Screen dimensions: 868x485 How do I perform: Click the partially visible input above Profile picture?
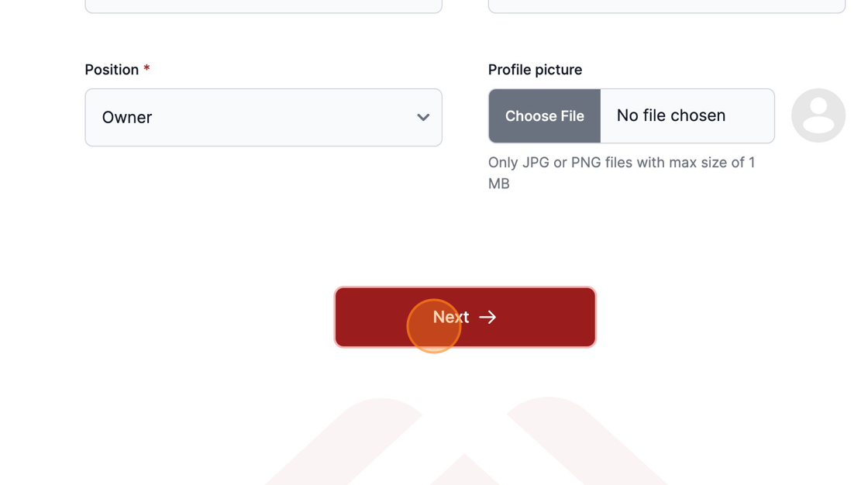tap(666, 6)
